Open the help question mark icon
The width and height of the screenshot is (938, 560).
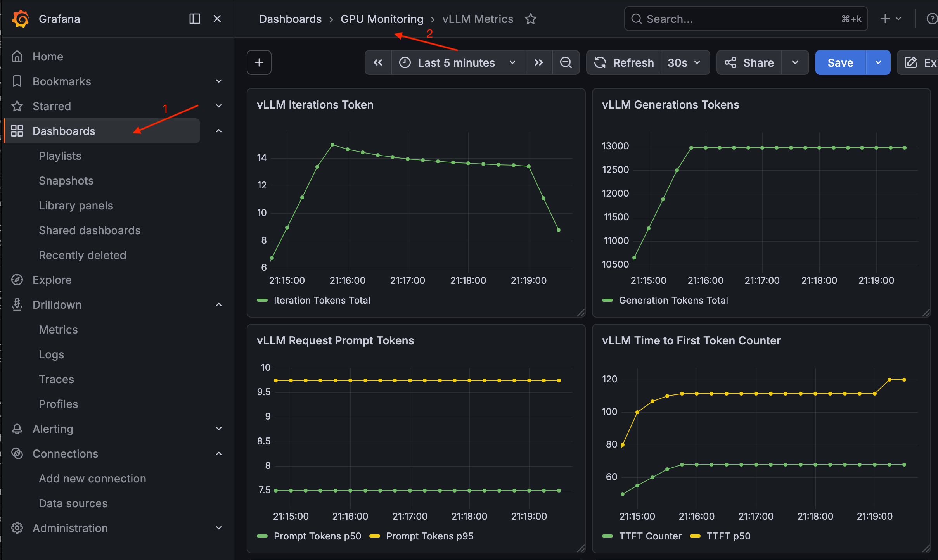(x=932, y=19)
